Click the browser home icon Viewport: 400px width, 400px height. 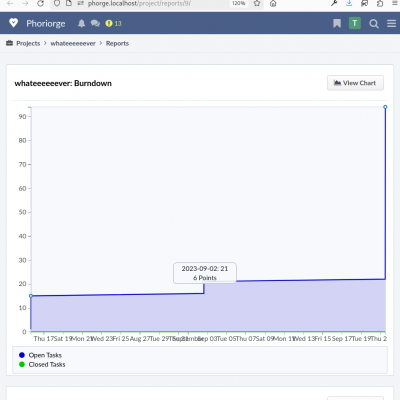pos(273,3)
